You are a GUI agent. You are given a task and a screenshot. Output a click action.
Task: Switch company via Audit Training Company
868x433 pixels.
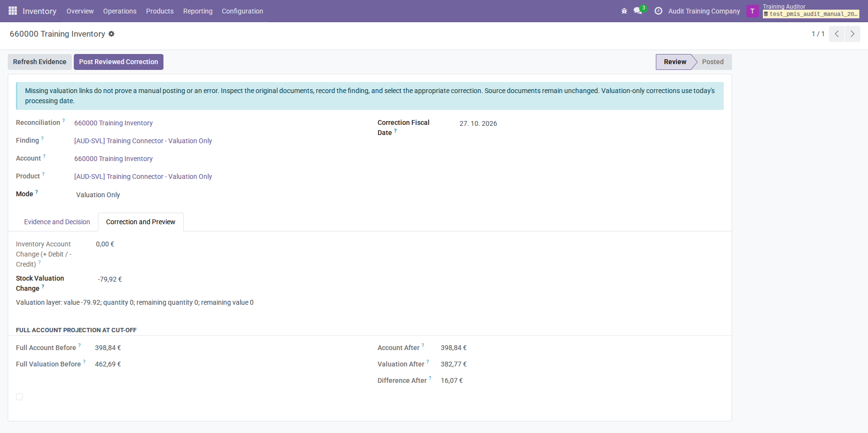tap(704, 11)
